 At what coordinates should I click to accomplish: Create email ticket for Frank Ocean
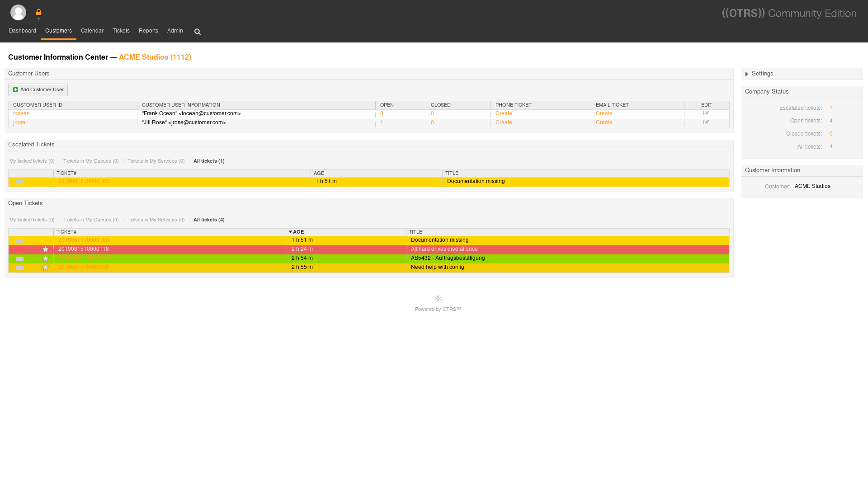coord(604,114)
